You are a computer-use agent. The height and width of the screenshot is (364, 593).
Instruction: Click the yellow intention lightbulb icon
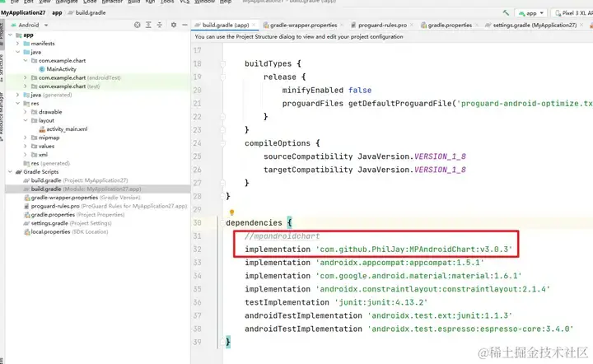pyautogui.click(x=231, y=212)
